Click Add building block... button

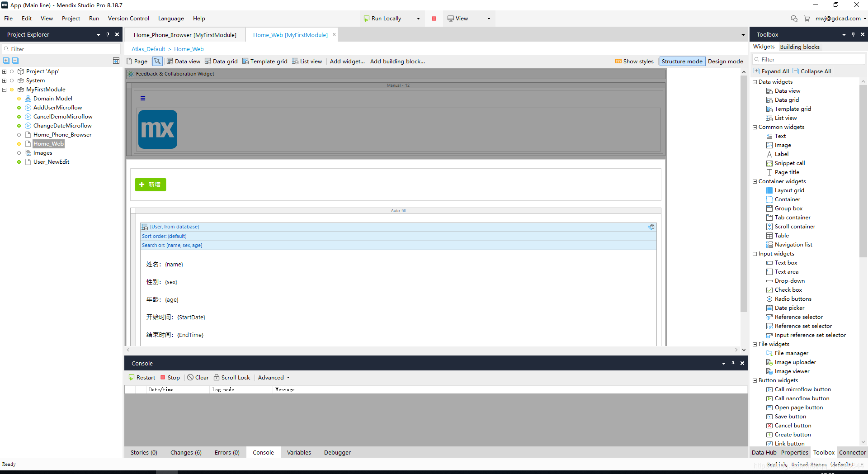coord(397,61)
